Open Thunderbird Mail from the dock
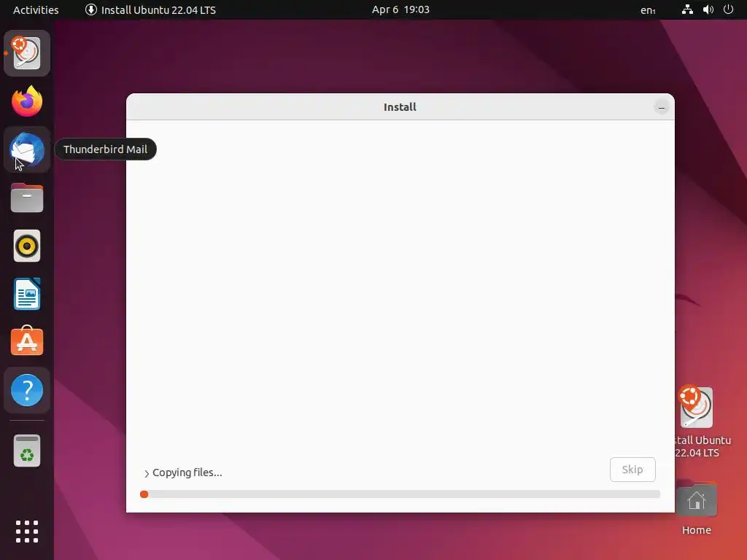747x560 pixels. point(27,149)
